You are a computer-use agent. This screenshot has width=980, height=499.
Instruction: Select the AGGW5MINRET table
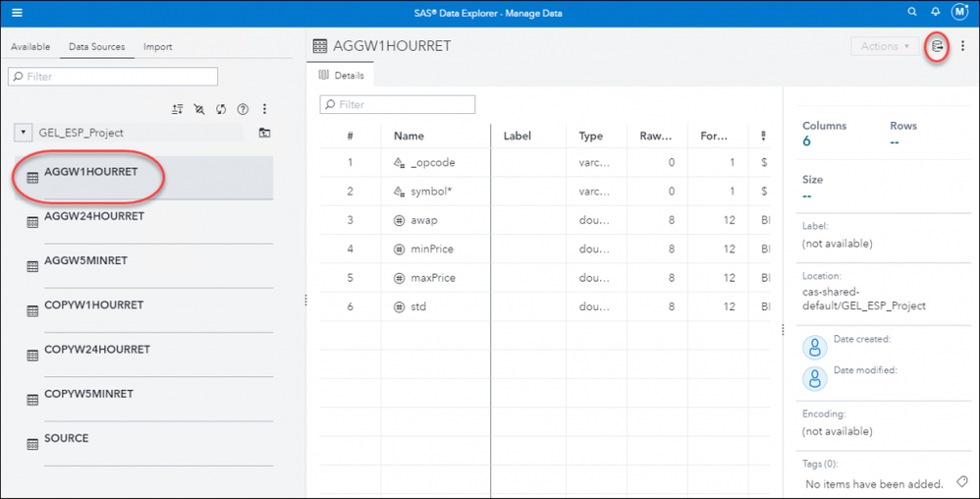click(143, 266)
